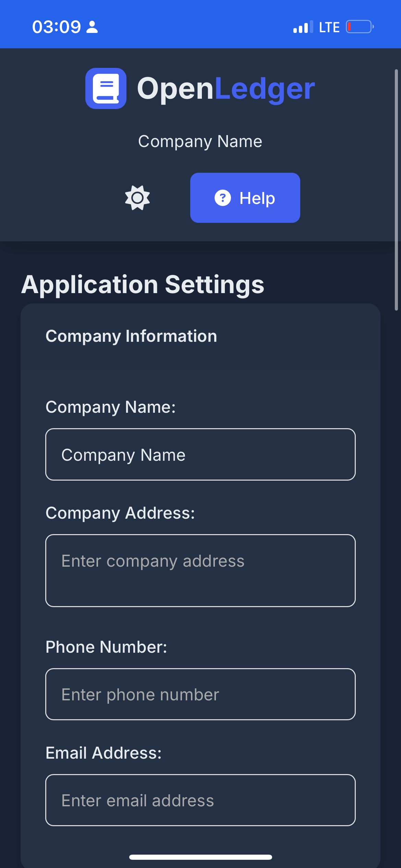The image size is (401, 868).
Task: Click into the company address text area
Action: [x=200, y=570]
